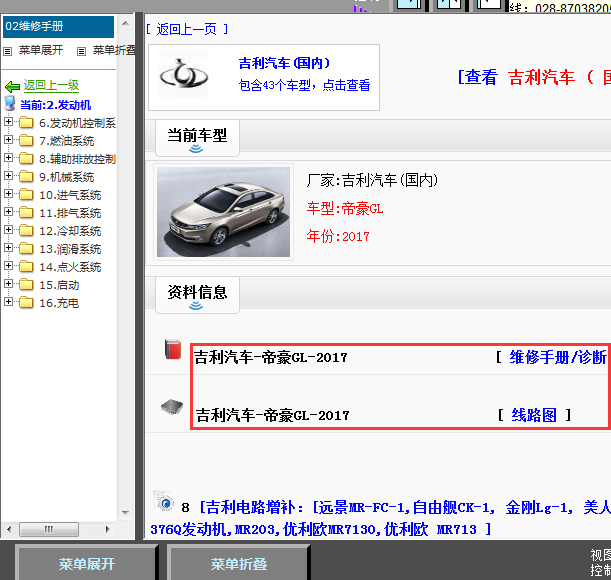
Task: Select the 02维修手册 header tab
Action: (58, 27)
